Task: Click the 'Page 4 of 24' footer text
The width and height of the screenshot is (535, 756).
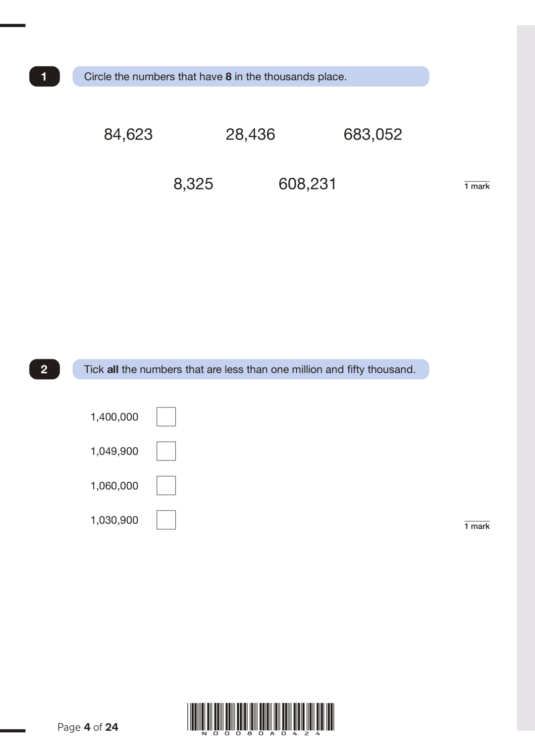Action: (x=88, y=727)
